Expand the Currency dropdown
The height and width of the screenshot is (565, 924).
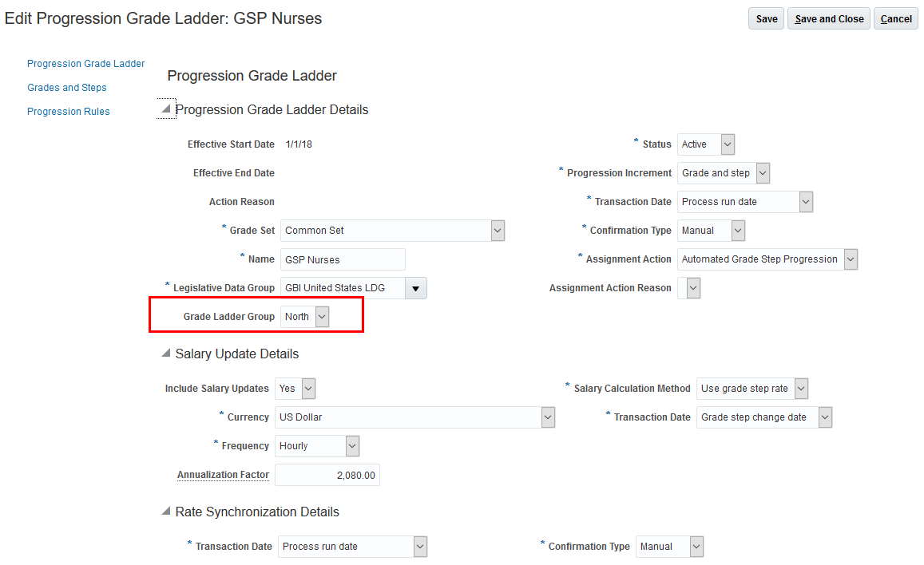tap(547, 417)
